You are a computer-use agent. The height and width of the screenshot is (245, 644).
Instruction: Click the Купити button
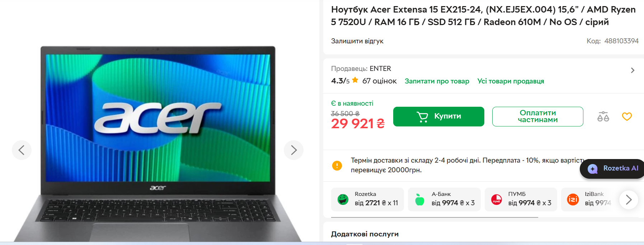[438, 116]
